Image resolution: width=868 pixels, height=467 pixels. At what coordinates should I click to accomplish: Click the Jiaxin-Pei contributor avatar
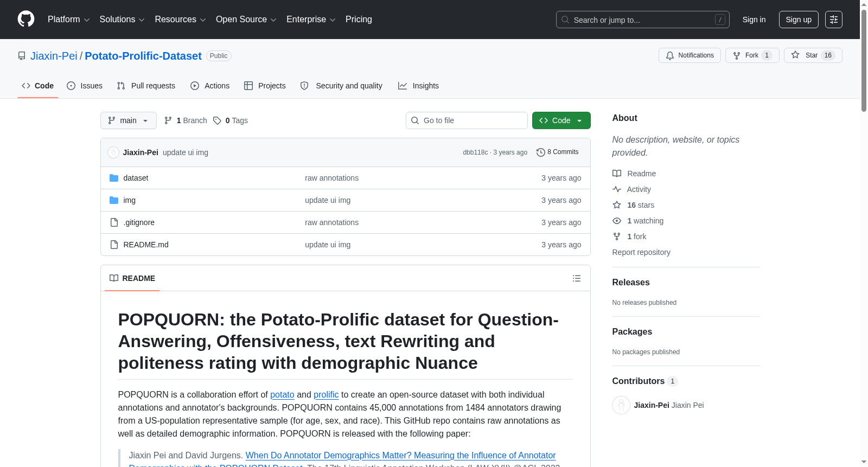click(x=621, y=405)
